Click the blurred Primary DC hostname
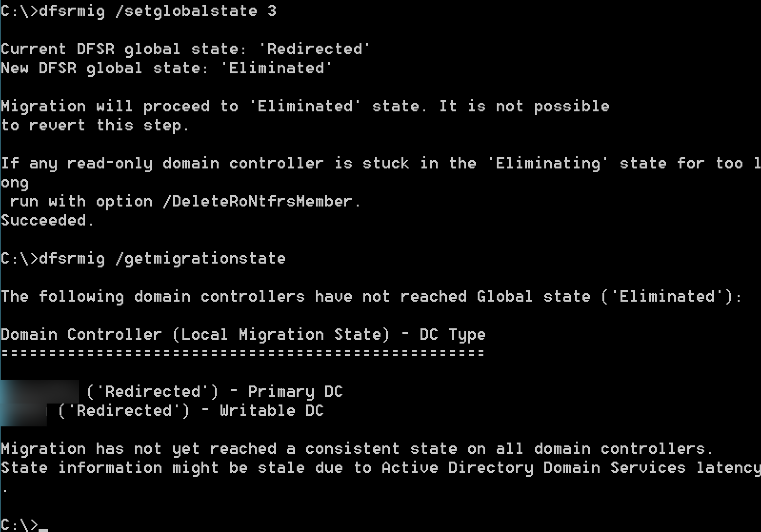Viewport: 761px width, 532px height. tap(40, 391)
